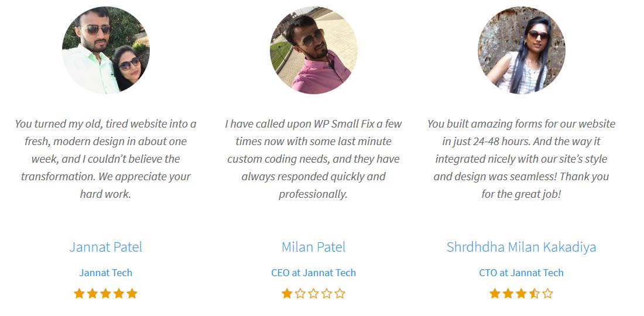Click the only filled star under Milan Patel
Screen dimensions: 644x316
tap(287, 293)
